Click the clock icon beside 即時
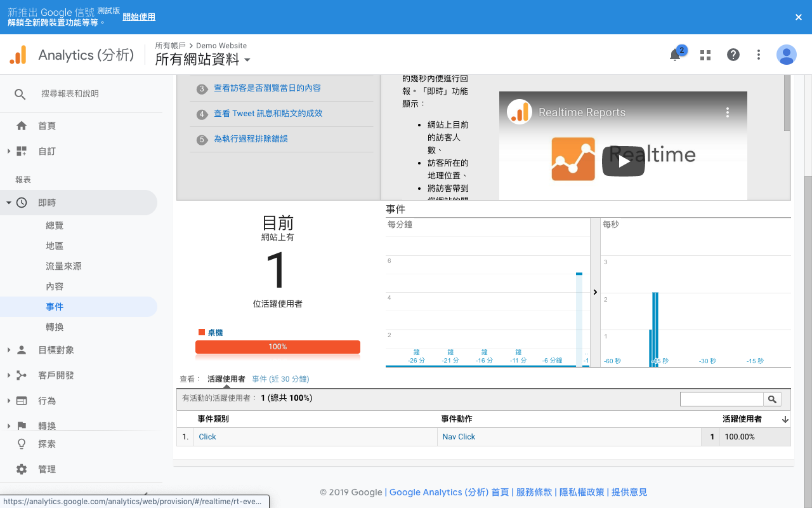The image size is (812, 508). coord(22,203)
